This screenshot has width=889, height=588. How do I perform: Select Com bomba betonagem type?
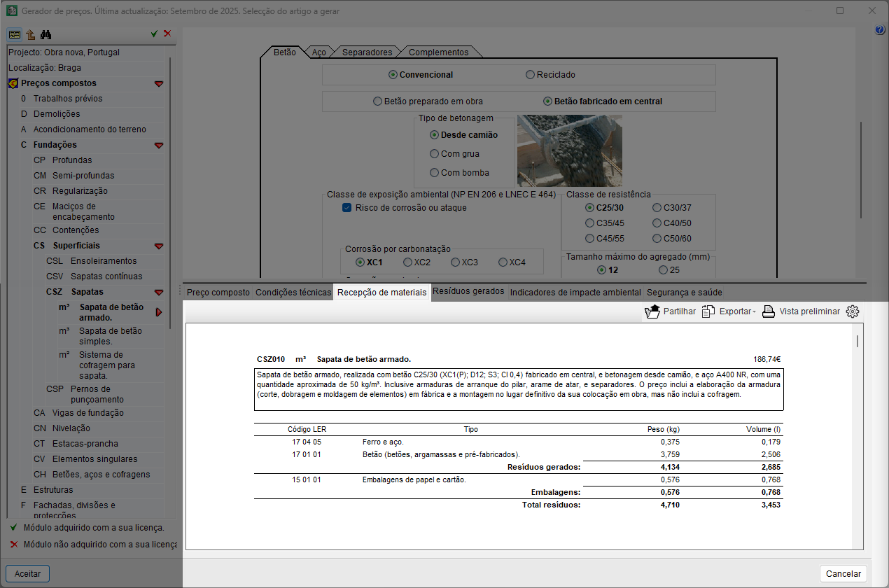tap(434, 173)
